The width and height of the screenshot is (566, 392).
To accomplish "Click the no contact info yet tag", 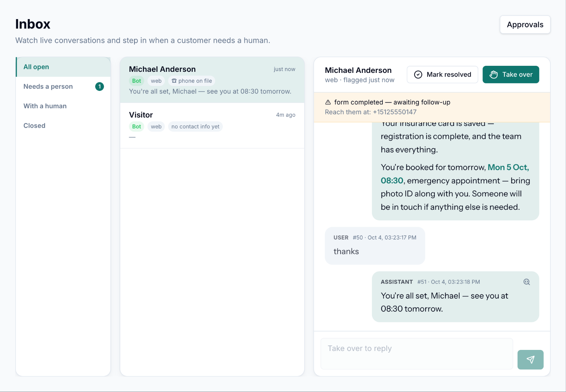I will click(195, 126).
